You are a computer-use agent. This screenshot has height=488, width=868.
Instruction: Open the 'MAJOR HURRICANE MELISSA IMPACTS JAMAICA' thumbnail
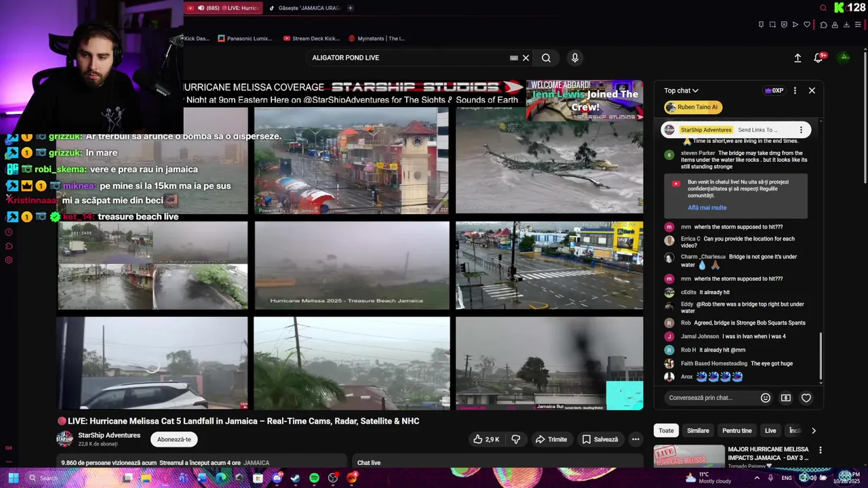[x=689, y=456]
